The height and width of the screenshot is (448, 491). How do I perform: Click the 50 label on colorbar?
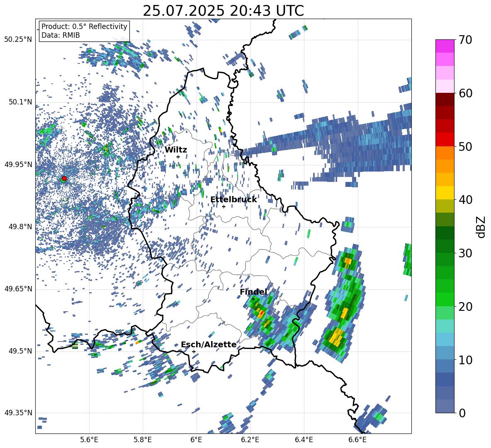[465, 146]
